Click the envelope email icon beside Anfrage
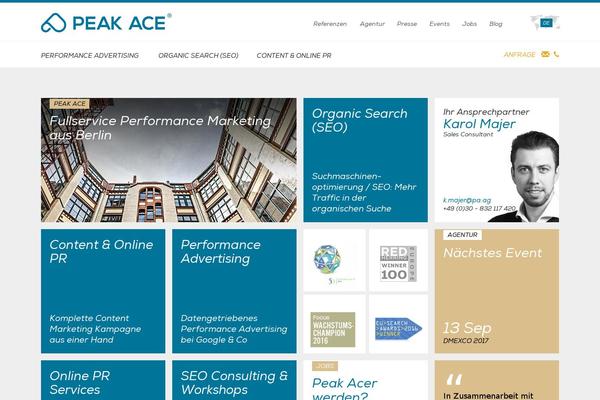The height and width of the screenshot is (400, 600). (545, 54)
